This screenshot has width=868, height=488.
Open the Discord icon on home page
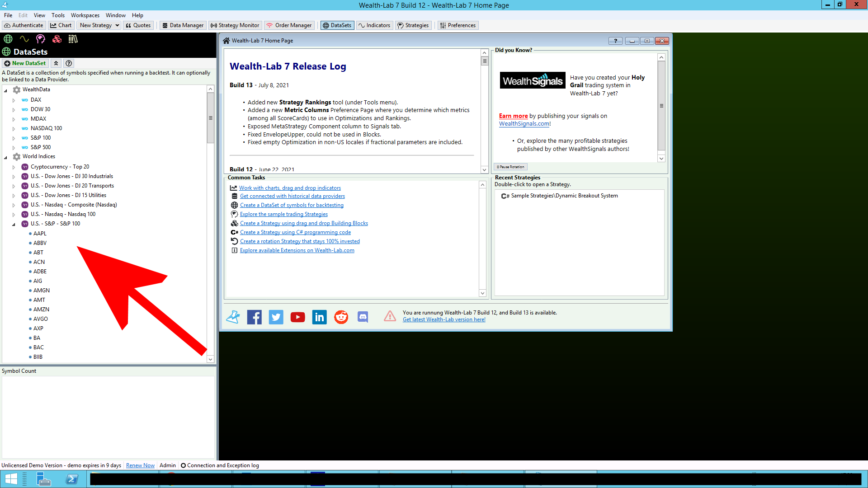point(363,317)
